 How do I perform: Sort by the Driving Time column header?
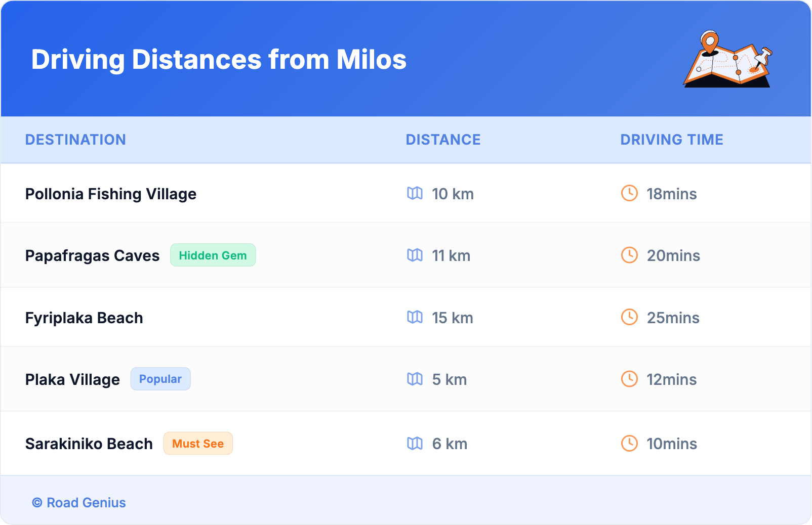pos(671,140)
